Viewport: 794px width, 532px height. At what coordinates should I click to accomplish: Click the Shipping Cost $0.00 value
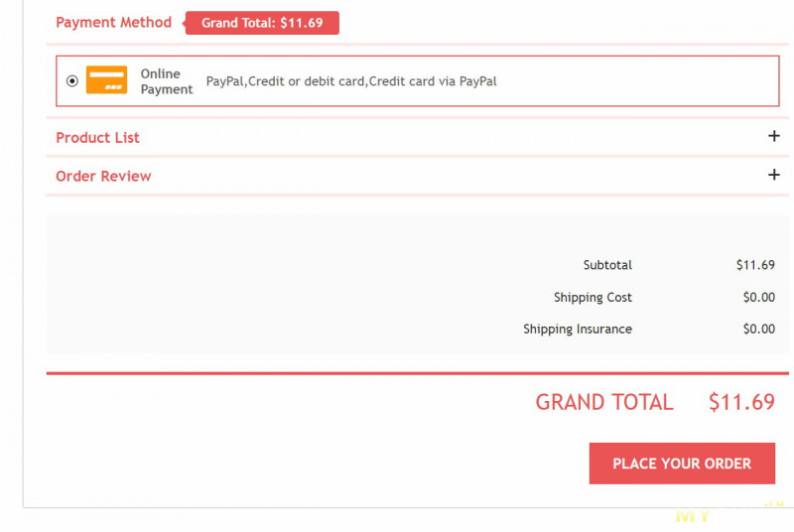coord(758,297)
